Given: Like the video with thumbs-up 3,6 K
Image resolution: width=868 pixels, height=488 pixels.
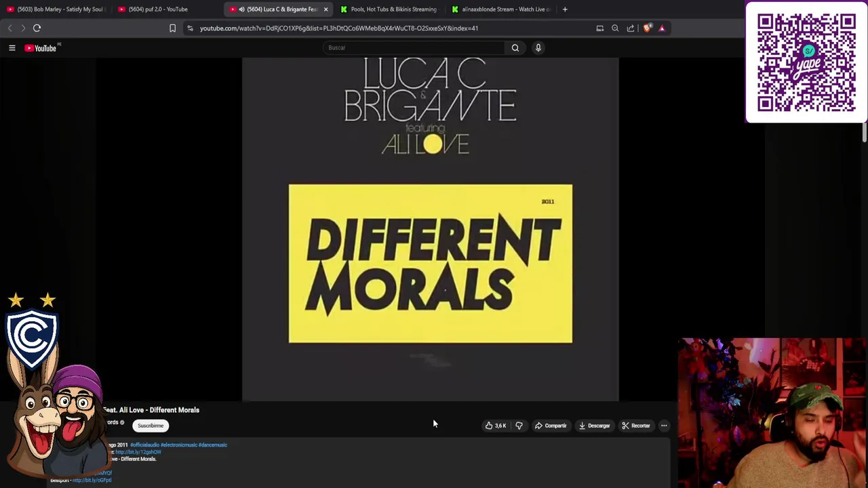Looking at the screenshot, I should [x=495, y=426].
